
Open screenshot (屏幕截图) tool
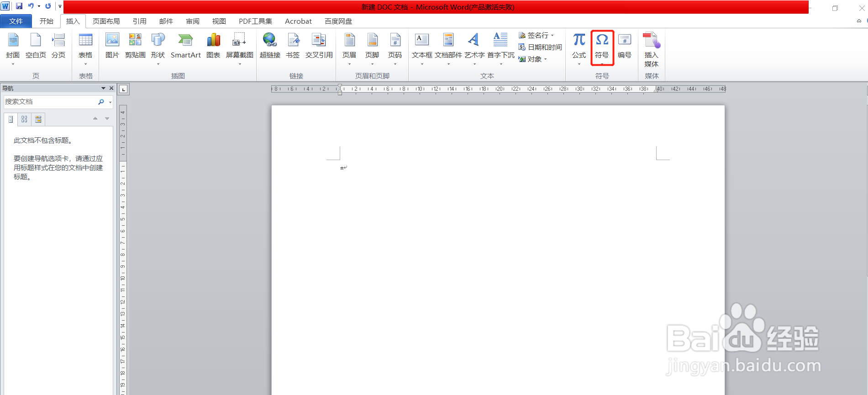click(240, 48)
